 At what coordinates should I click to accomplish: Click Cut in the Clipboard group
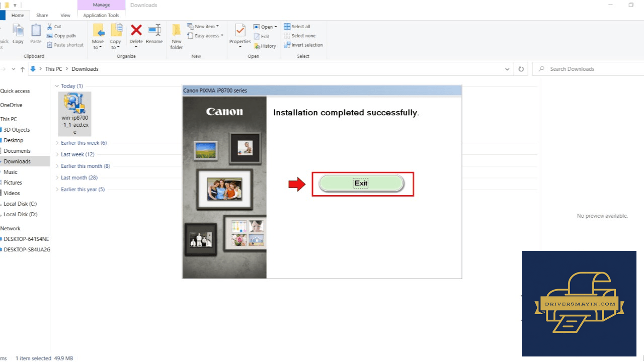tap(54, 27)
